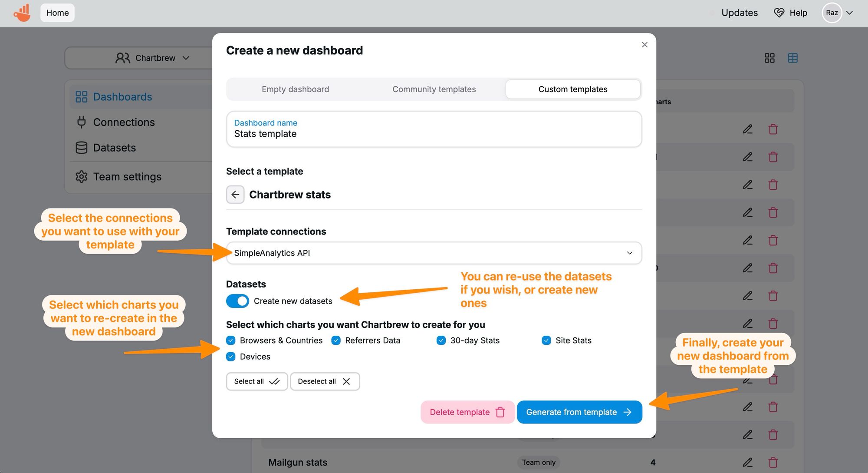This screenshot has width=868, height=473.
Task: Click the back arrow beside Chartbrew stats
Action: click(235, 195)
